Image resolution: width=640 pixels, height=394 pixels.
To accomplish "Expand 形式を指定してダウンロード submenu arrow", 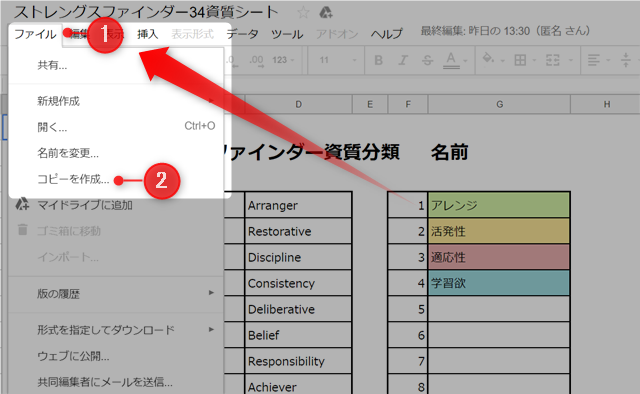I will (211, 329).
